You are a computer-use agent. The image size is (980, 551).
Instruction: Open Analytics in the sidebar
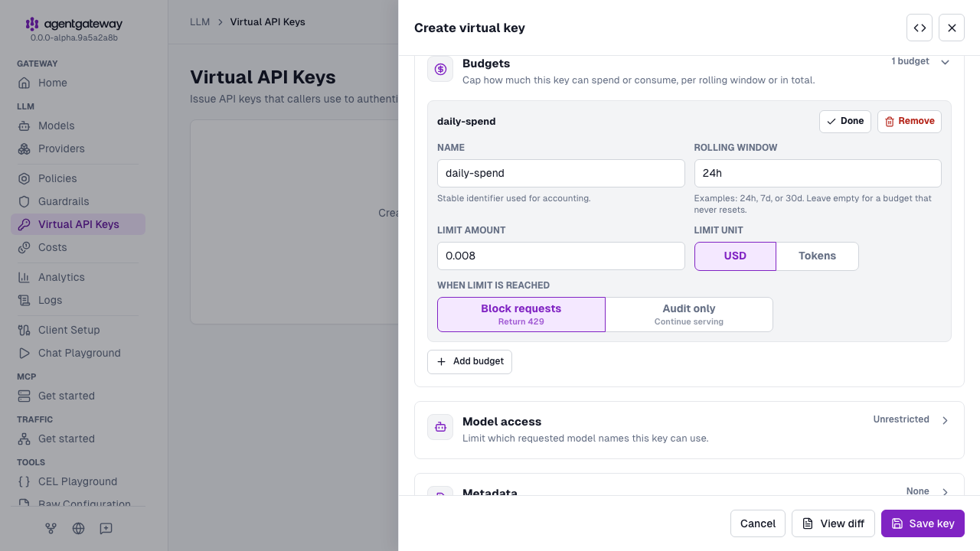pyautogui.click(x=77, y=277)
